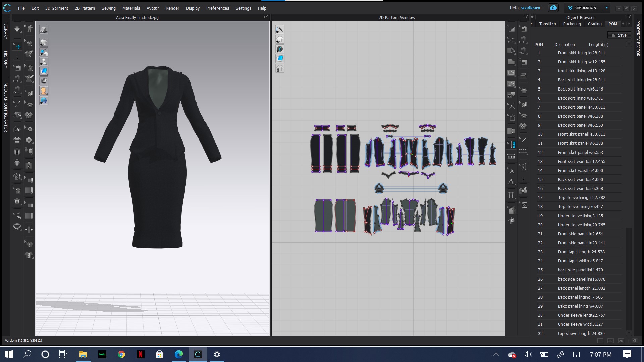Screen dimensions: 644x362
Task: Open the 2D Pattern menu
Action: tap(85, 8)
